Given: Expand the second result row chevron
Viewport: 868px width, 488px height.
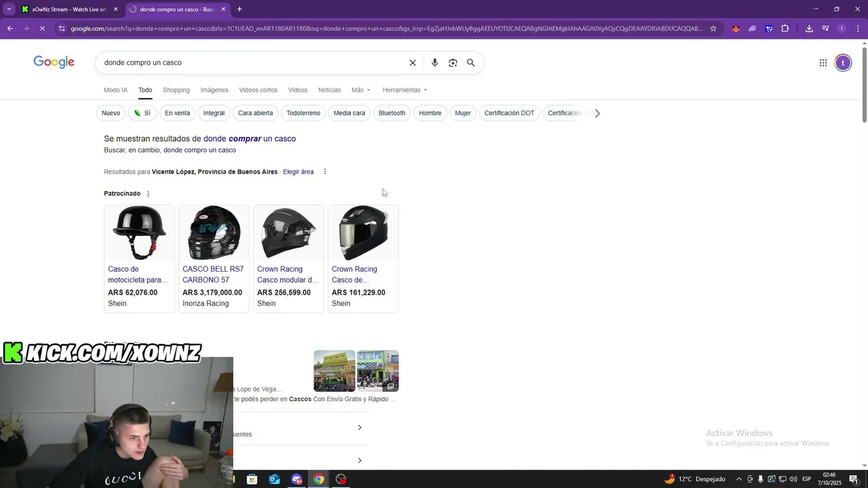Looking at the screenshot, I should point(359,461).
